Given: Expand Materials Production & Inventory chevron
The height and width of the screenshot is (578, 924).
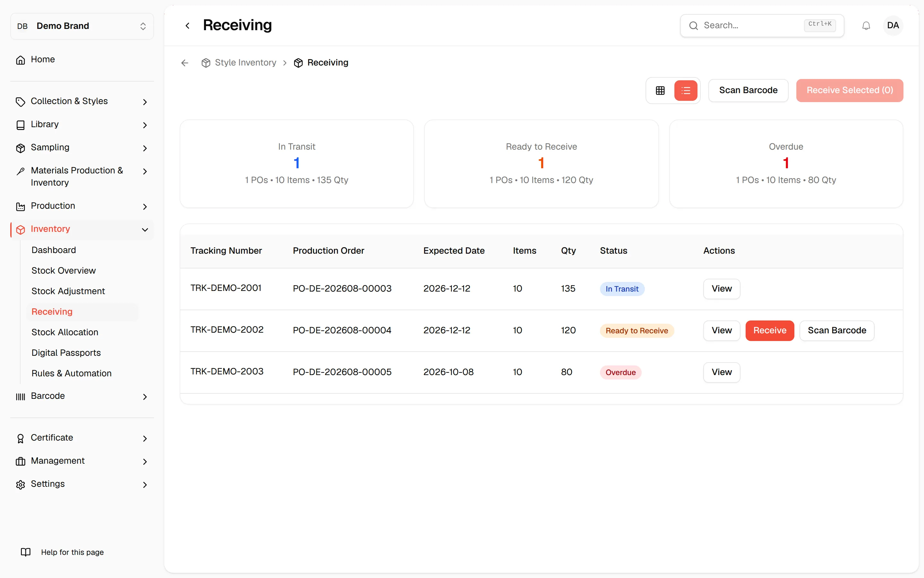Looking at the screenshot, I should tap(145, 171).
